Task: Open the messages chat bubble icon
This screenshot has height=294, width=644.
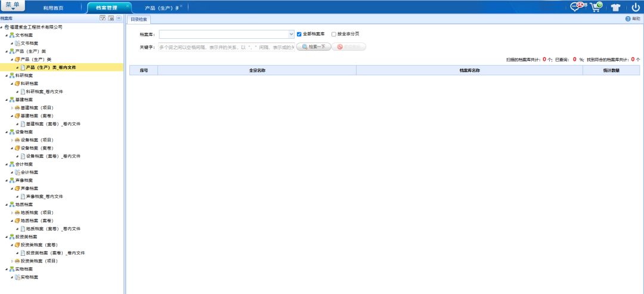Action: pyautogui.click(x=575, y=7)
